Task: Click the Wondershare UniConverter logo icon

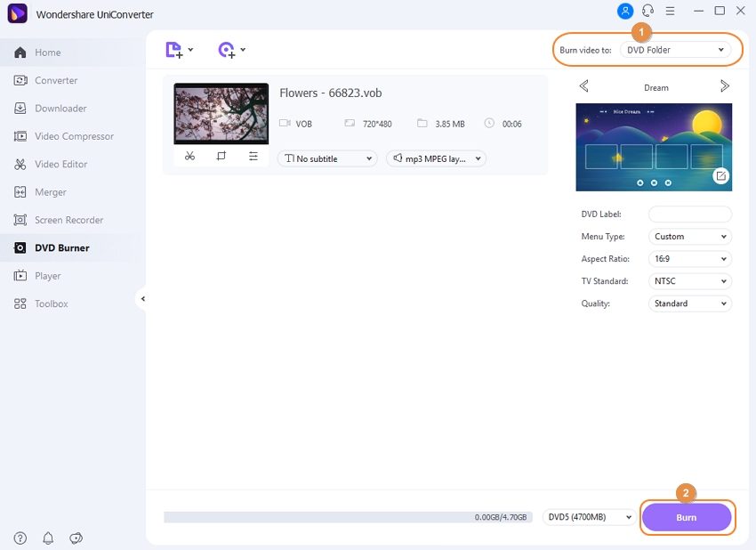Action: click(x=18, y=14)
